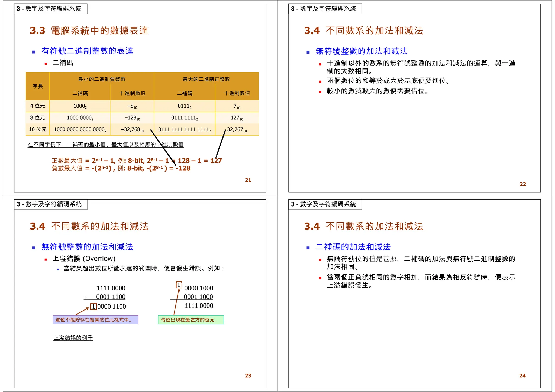Click the '字長' table header cell
The height and width of the screenshot is (392, 555).
38,86
